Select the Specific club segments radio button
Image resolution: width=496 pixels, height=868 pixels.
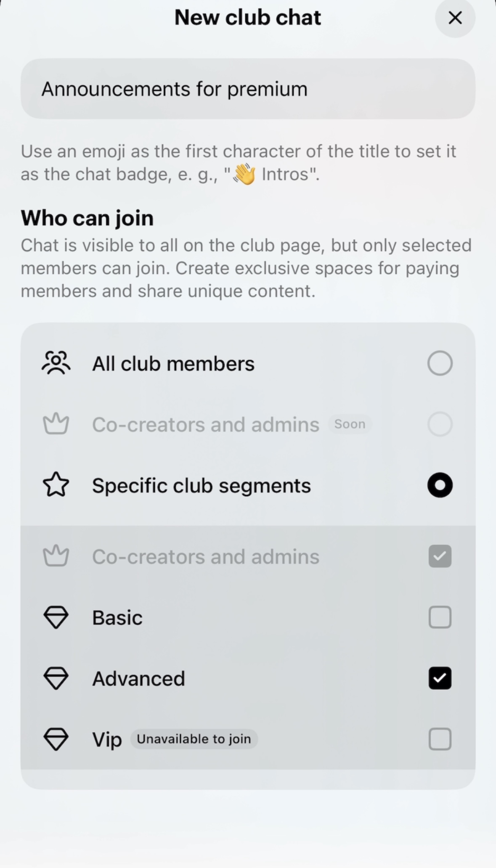tap(440, 485)
